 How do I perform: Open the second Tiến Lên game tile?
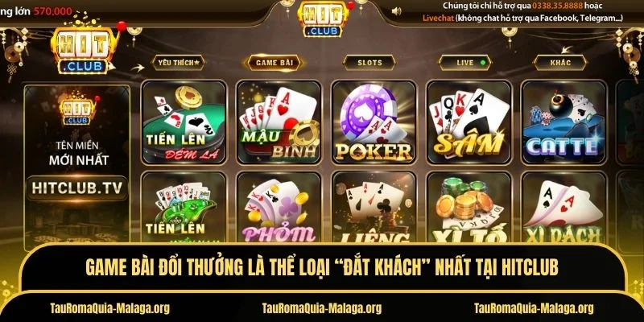184,208
